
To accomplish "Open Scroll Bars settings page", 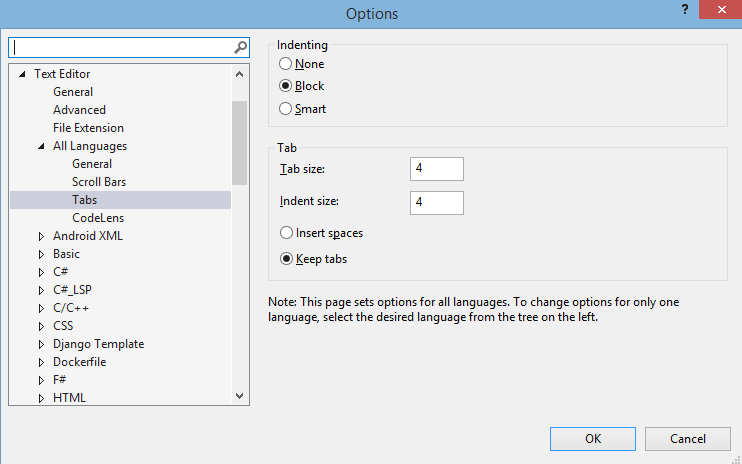I will (99, 182).
